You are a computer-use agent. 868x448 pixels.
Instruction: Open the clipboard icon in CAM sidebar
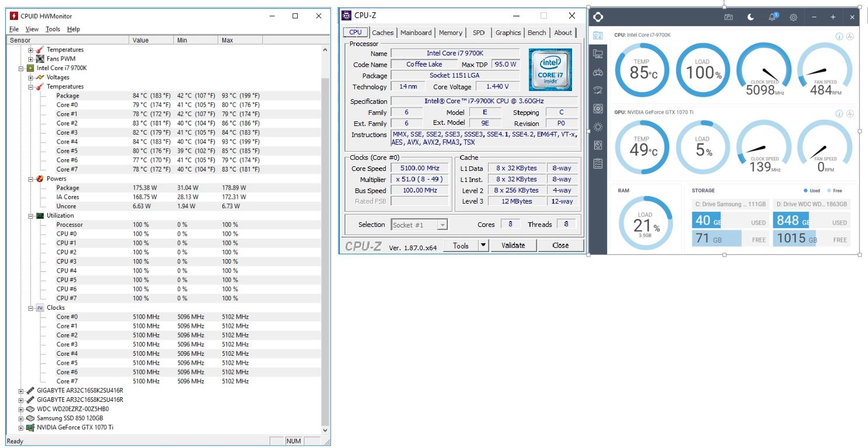tap(598, 163)
